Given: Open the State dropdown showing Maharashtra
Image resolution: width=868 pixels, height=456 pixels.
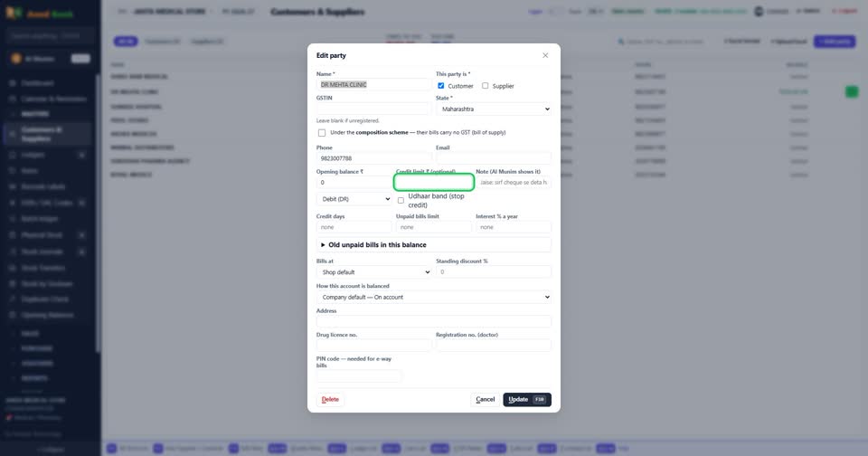Looking at the screenshot, I should [x=494, y=109].
